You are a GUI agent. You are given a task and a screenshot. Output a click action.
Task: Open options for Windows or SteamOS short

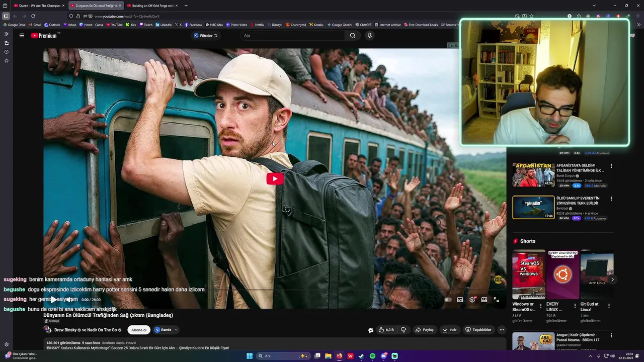click(541, 306)
